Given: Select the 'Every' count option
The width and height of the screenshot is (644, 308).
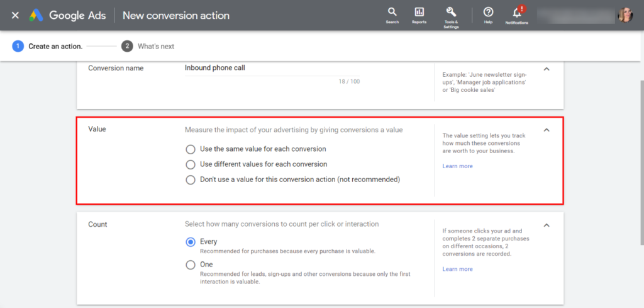Looking at the screenshot, I should [x=191, y=242].
